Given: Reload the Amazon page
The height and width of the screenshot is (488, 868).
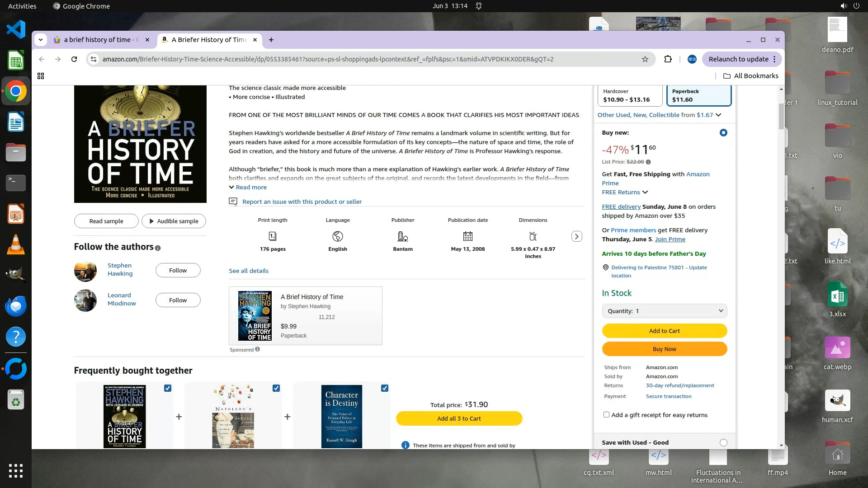Looking at the screenshot, I should click(74, 59).
